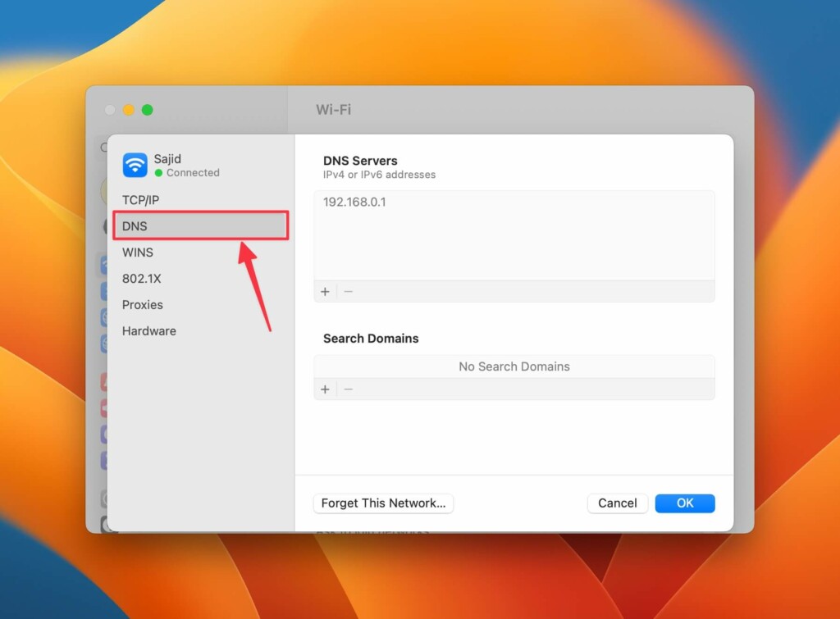Switch to the TCP/IP section
The image size is (840, 619).
point(140,199)
